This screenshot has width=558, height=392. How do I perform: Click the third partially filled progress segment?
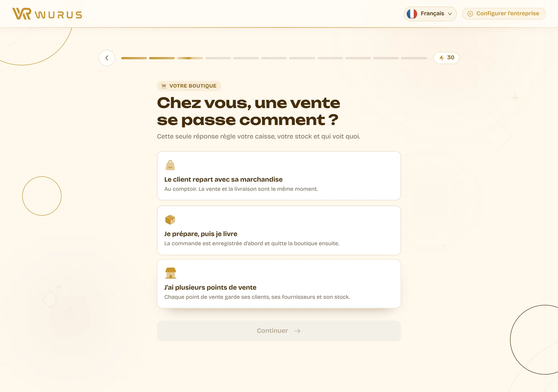coord(190,58)
